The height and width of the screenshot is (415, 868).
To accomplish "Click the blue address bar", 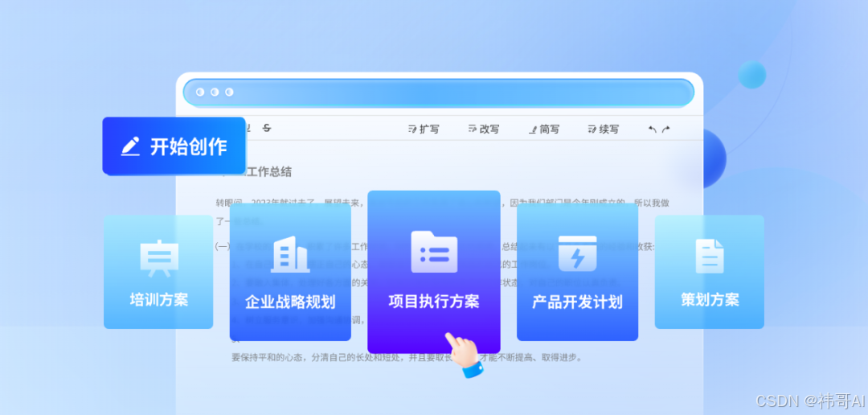I will point(439,92).
